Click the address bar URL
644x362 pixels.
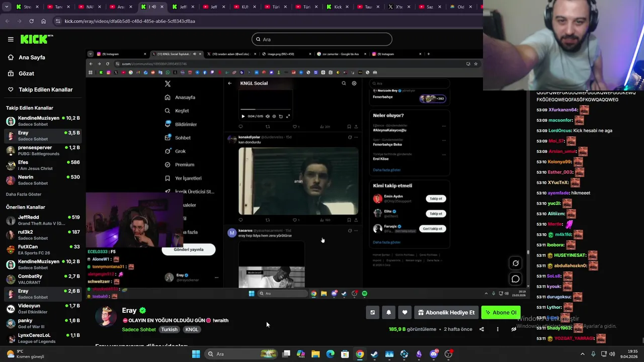pyautogui.click(x=130, y=21)
